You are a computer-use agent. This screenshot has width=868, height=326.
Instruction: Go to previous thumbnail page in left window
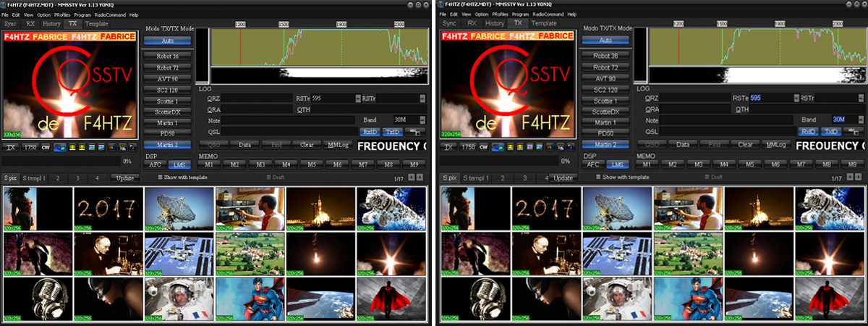412,177
